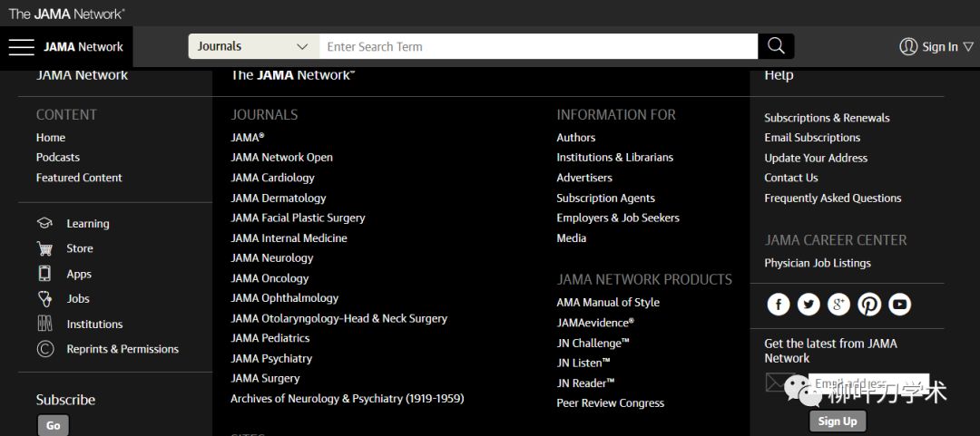Open the JAMA Network Open link
This screenshot has height=436, width=980.
click(281, 158)
